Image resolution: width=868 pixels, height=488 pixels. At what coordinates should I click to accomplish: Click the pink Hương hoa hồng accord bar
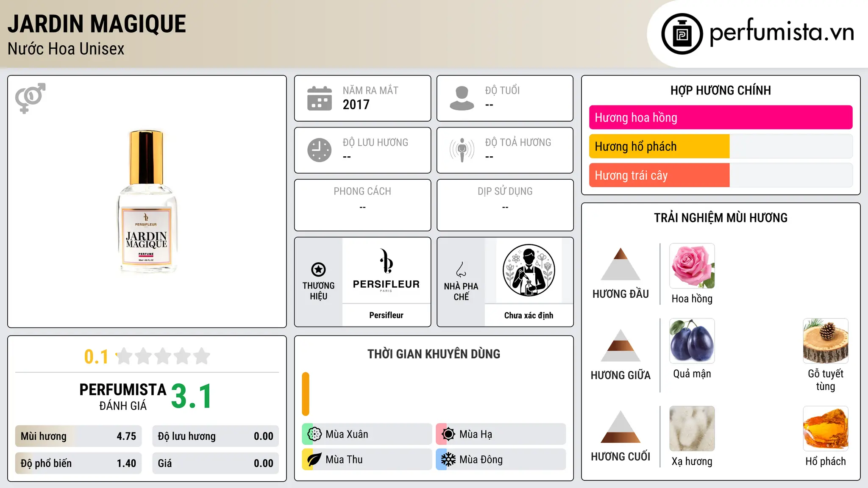point(721,117)
